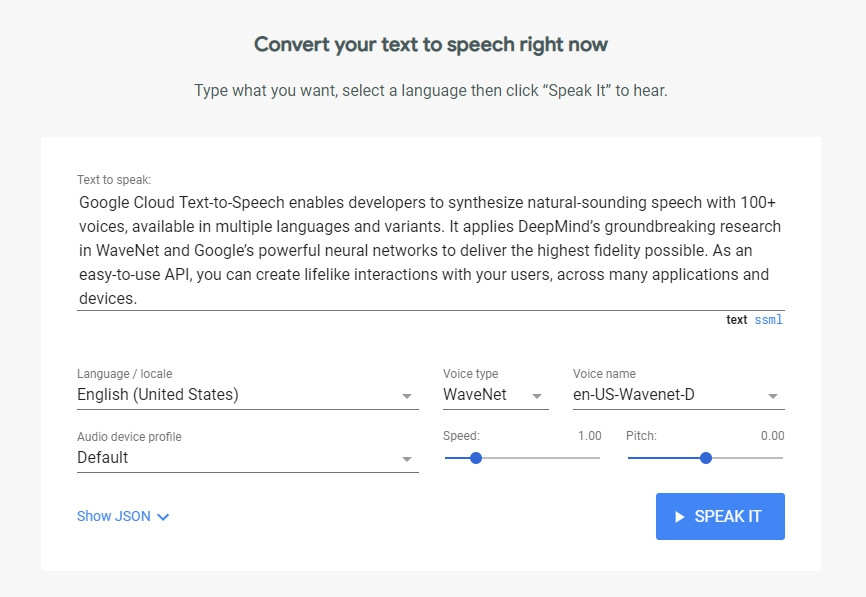This screenshot has width=866, height=597.
Task: Switch input mode to ssml
Action: [769, 320]
